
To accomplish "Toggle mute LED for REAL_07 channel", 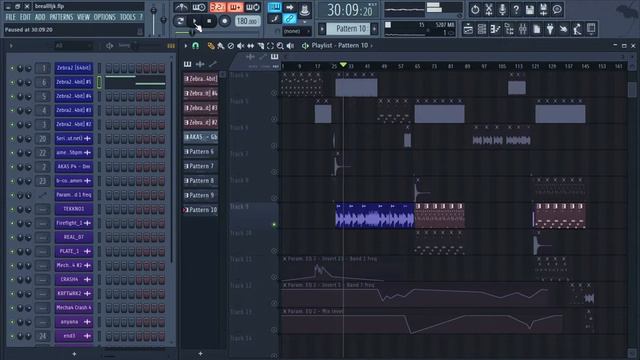I will point(12,237).
